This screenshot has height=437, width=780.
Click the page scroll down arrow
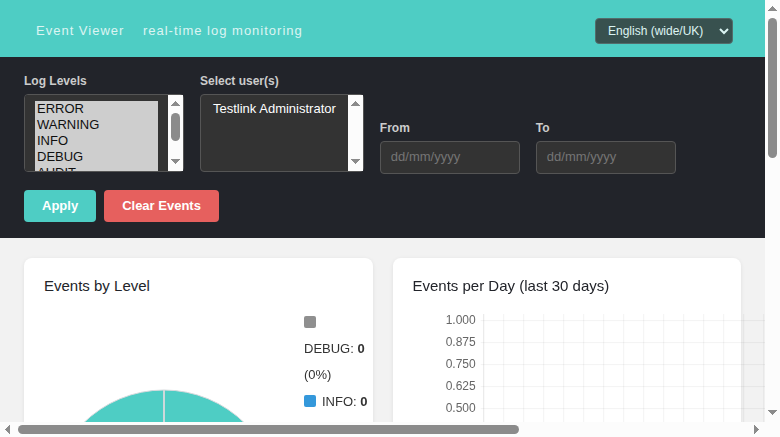click(x=772, y=413)
